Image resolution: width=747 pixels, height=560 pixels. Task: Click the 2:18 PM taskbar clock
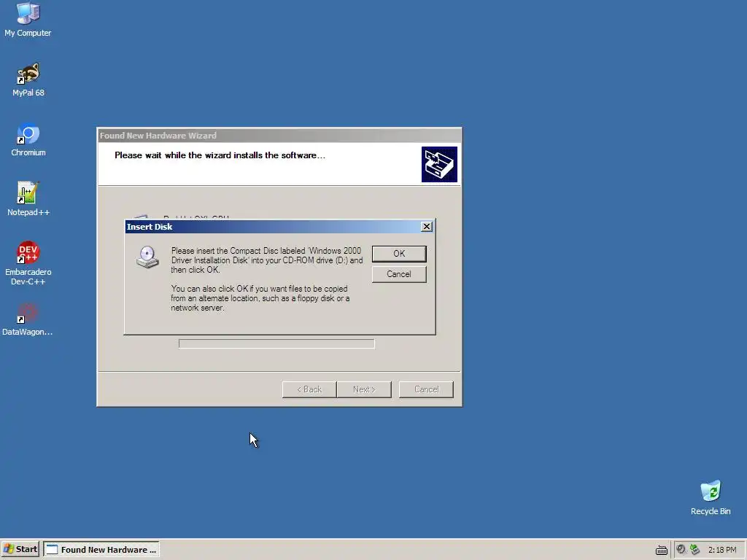coord(722,550)
